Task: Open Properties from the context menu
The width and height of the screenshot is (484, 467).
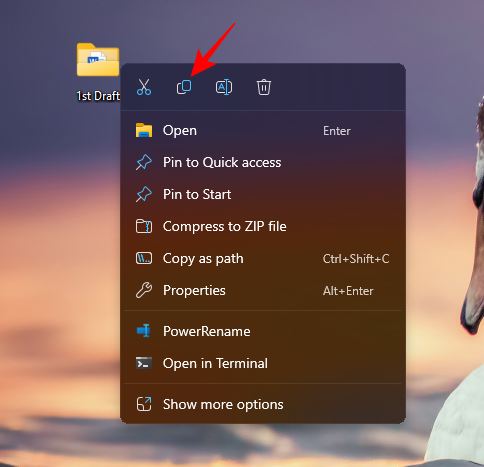Action: click(x=263, y=290)
